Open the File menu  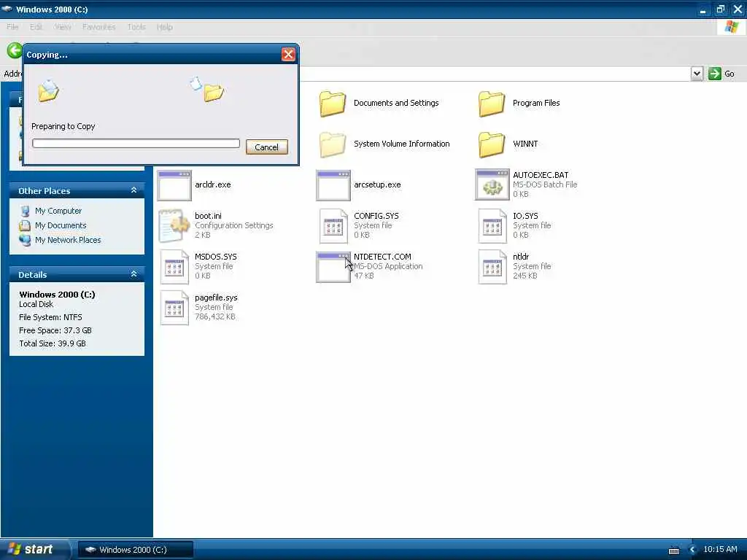coord(12,27)
